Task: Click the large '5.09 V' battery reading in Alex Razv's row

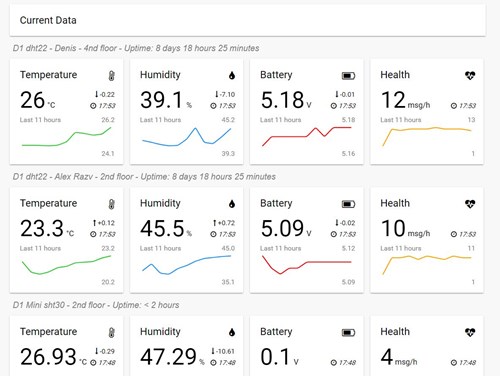Action: 286,229
